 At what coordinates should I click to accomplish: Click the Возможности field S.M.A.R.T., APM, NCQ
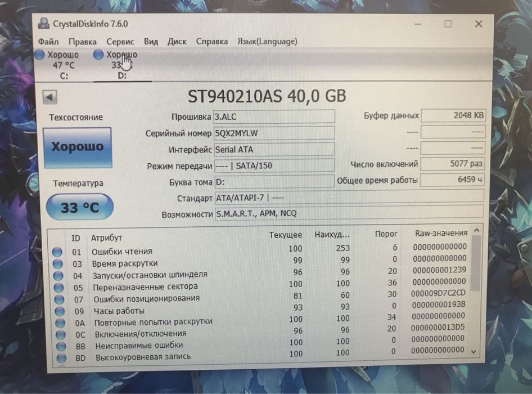(349, 213)
